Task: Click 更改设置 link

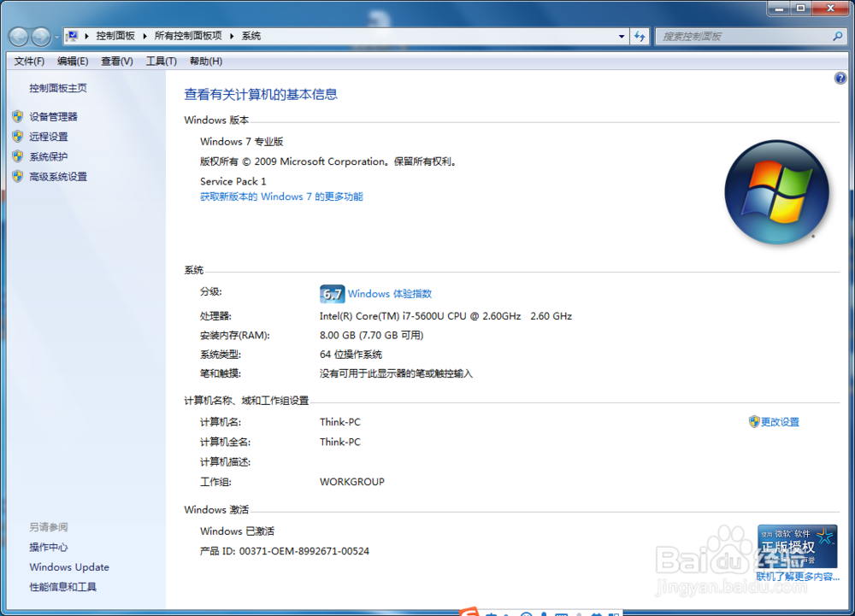Action: (781, 421)
